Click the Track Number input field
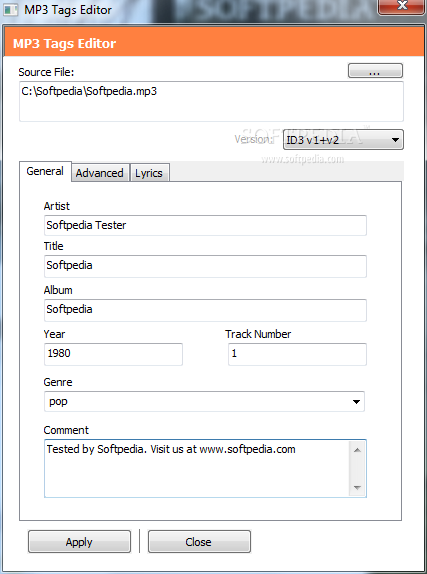427x574 pixels. pyautogui.click(x=297, y=354)
